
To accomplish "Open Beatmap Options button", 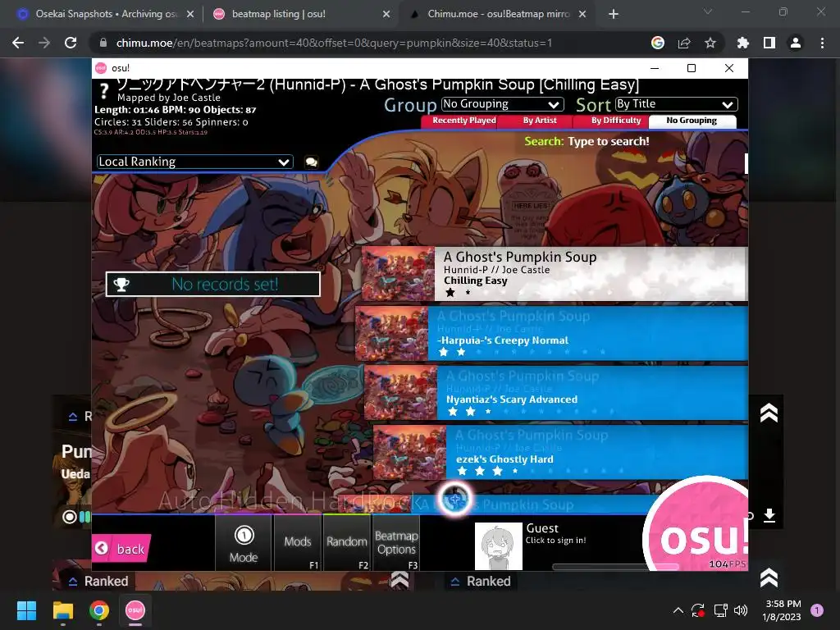I will pos(396,543).
